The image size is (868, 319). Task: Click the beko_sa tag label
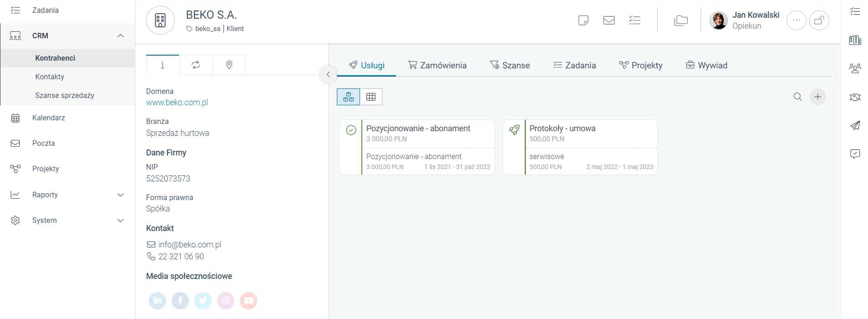tap(208, 29)
